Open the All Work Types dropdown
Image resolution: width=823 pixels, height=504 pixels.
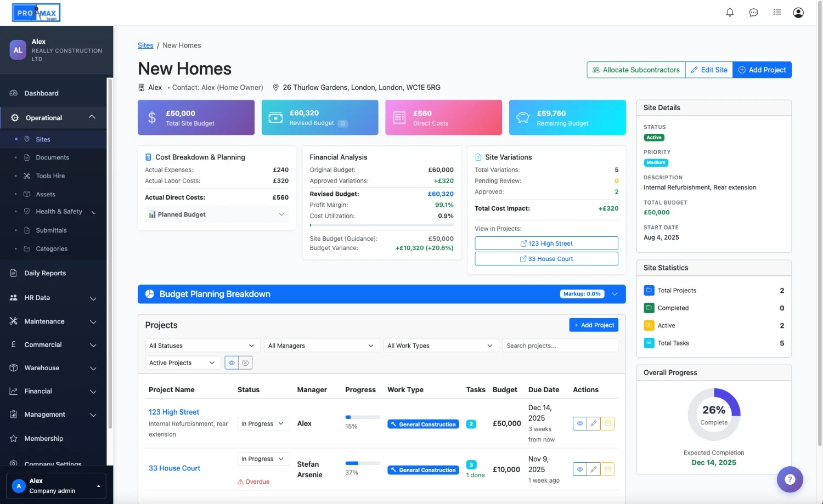point(441,346)
